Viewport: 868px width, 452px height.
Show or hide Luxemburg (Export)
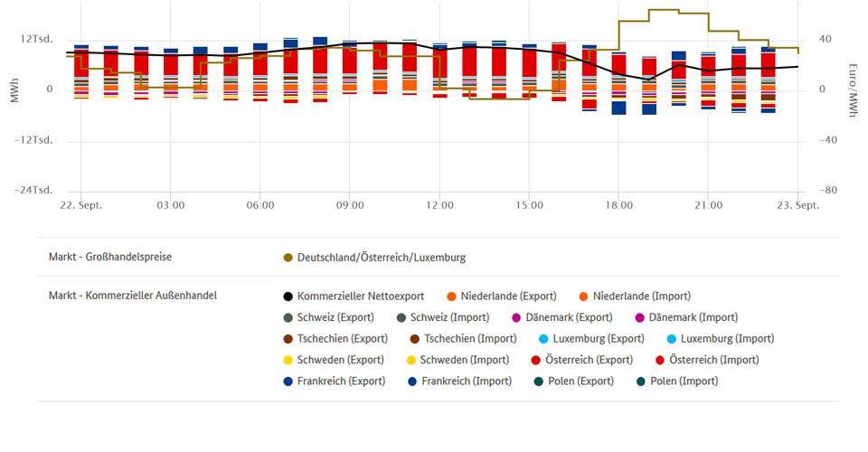(x=591, y=339)
